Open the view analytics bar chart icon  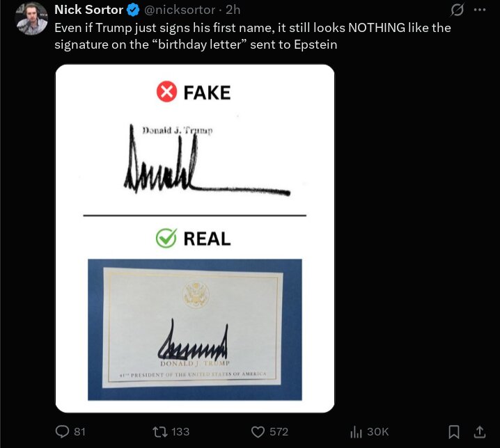click(355, 432)
